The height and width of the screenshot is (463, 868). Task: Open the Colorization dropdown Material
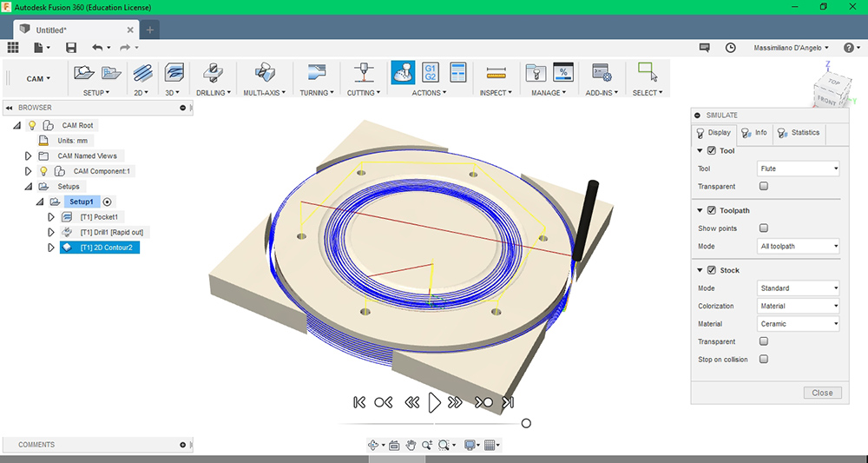pyautogui.click(x=798, y=306)
